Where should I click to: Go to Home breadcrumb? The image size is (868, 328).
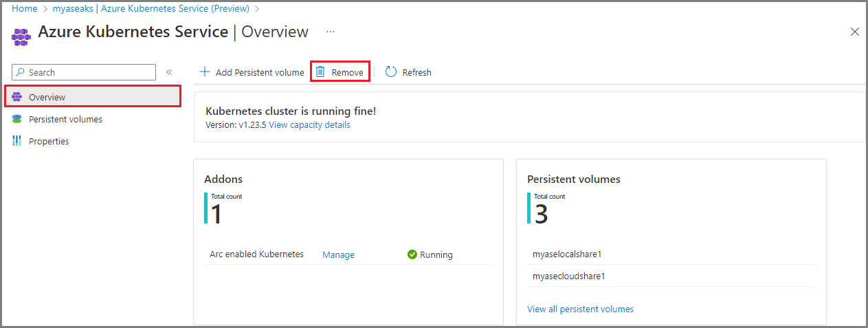tap(25, 9)
